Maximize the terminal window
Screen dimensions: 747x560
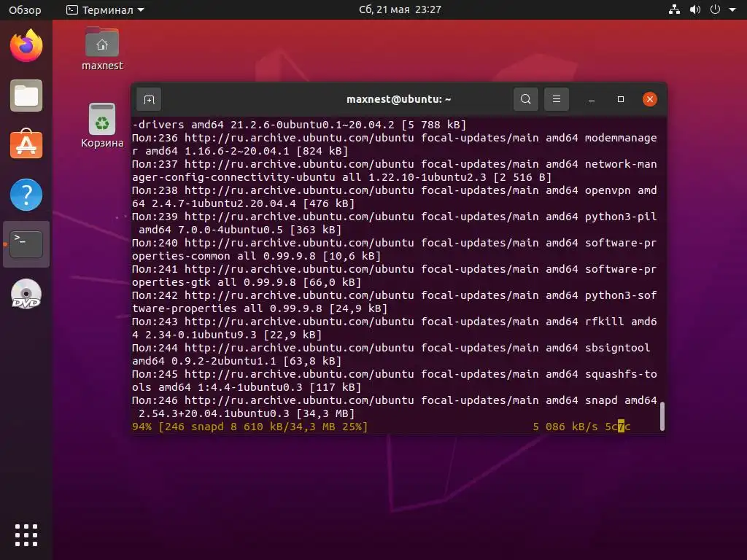pyautogui.click(x=620, y=99)
